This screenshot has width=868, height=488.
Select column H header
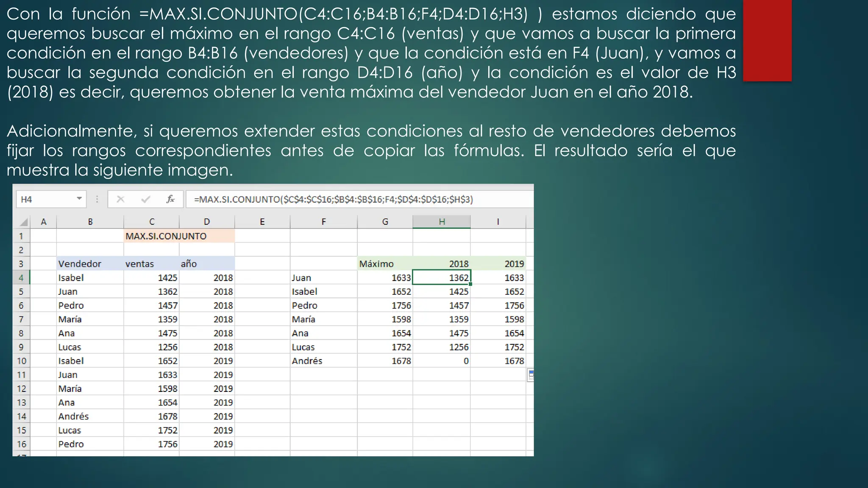click(x=442, y=222)
